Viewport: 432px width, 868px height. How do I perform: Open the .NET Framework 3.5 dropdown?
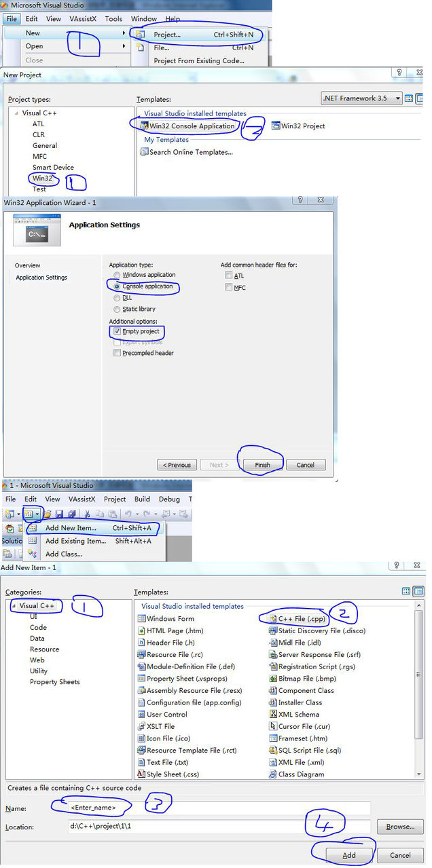pyautogui.click(x=362, y=98)
